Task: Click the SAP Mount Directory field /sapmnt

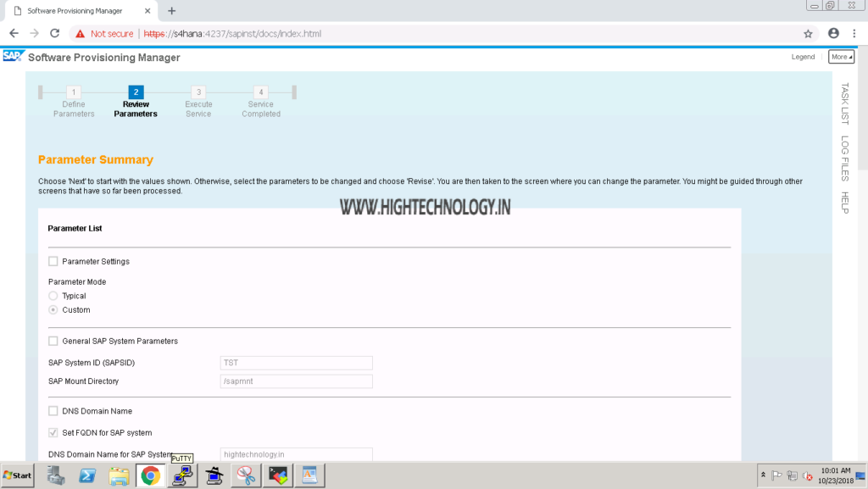Action: click(x=296, y=381)
